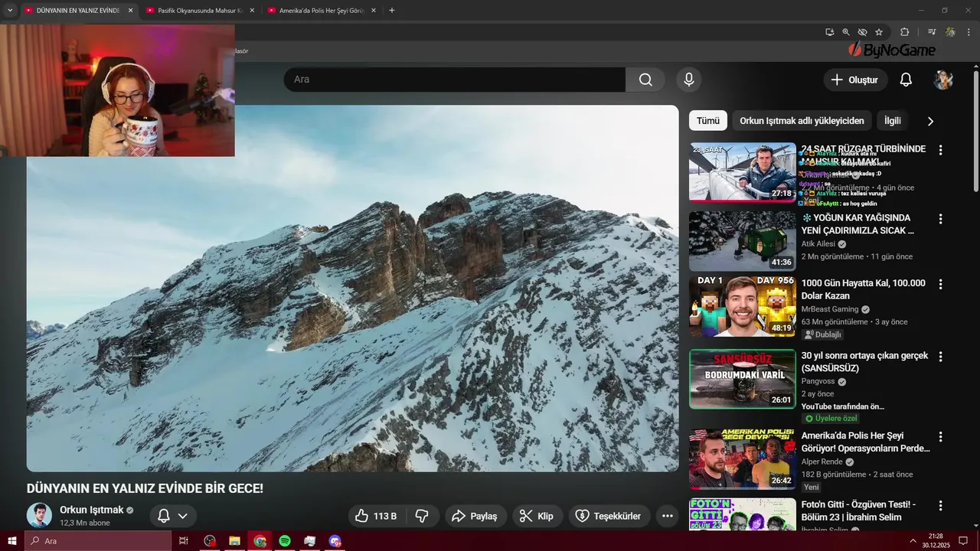The image size is (980, 551).
Task: Open the Chrome three-dot menu
Action: pos(969,32)
